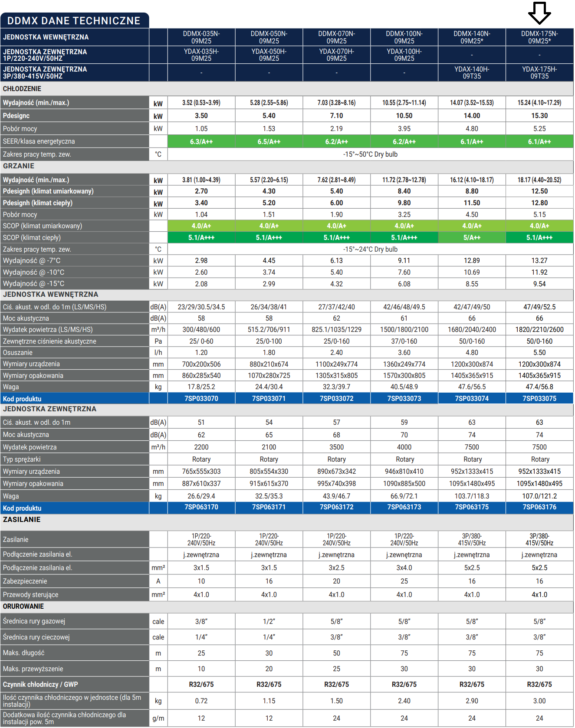Screen dimensions: 575x728
Task: Click Pdesignc value 10.50
Action: click(404, 116)
